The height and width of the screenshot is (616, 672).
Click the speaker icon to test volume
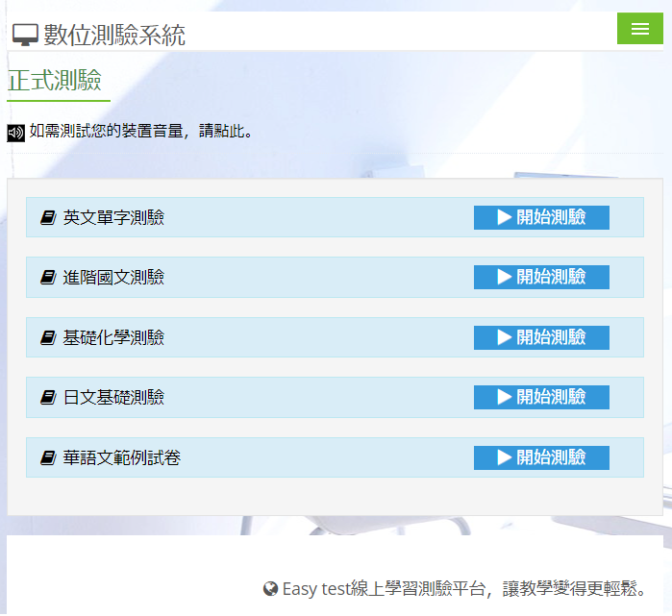(15, 133)
